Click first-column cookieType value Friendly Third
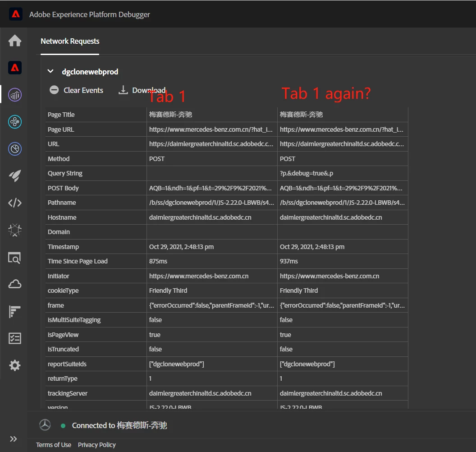476x452 pixels. point(168,291)
